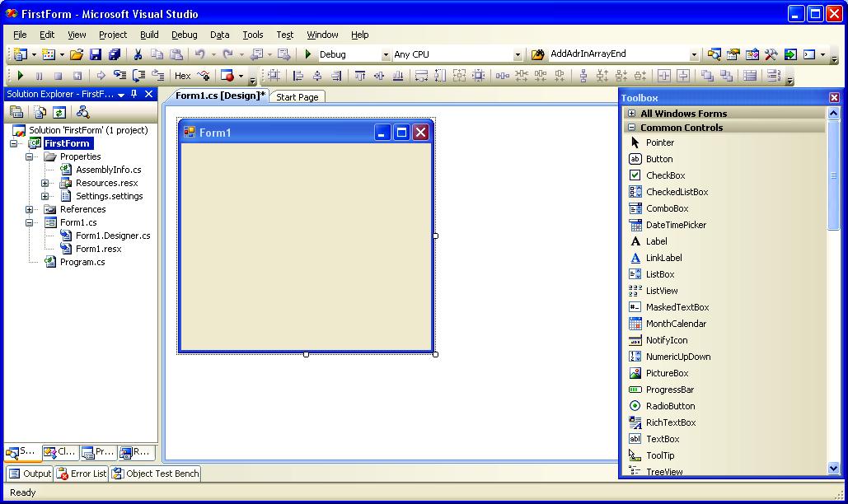This screenshot has height=504, width=848.
Task: Select Form1.Designer.cs in Solution Explorer
Action: [112, 236]
